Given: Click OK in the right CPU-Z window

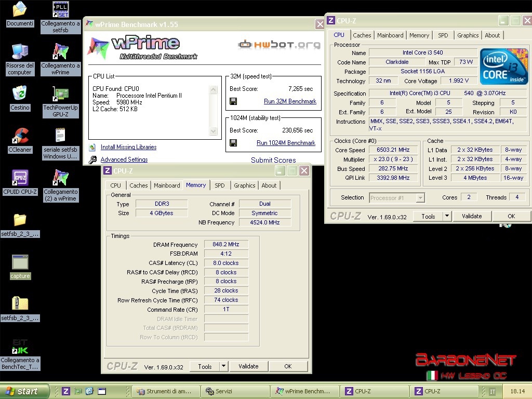Looking at the screenshot, I should (x=511, y=216).
